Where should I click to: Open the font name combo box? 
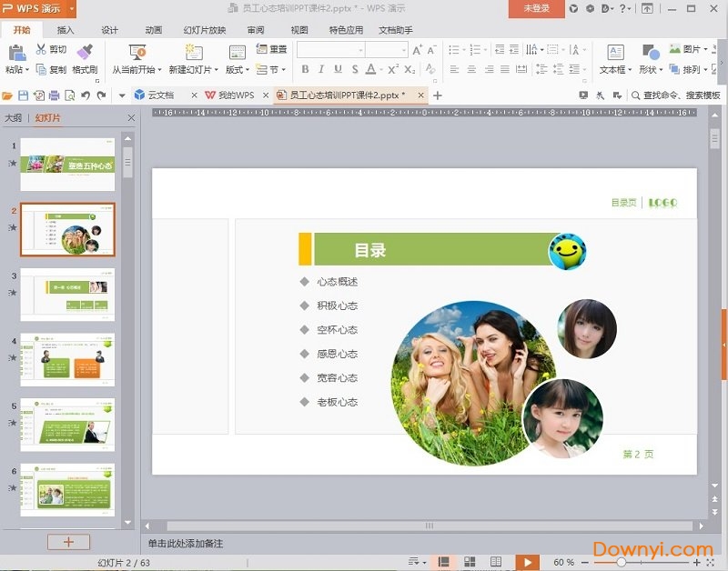[331, 49]
